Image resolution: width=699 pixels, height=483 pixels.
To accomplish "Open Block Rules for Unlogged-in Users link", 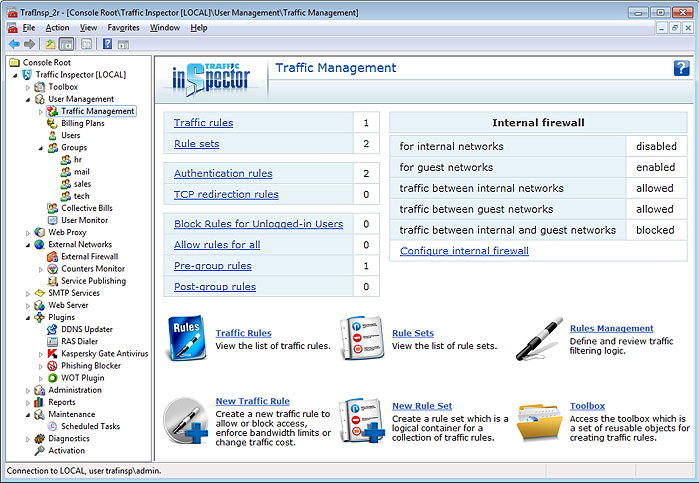I will click(x=259, y=224).
